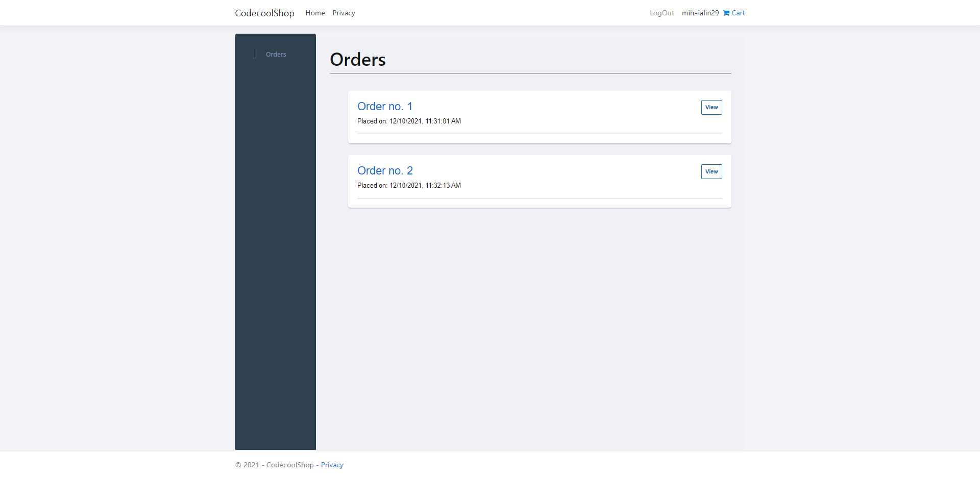Open the Privacy page from the top navbar
The height and width of the screenshot is (478, 980).
click(344, 13)
